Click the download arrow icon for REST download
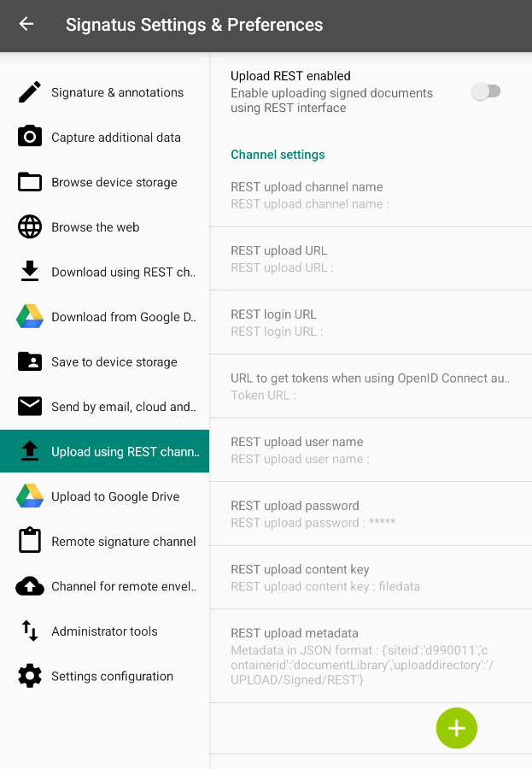This screenshot has height=769, width=532. tap(30, 272)
